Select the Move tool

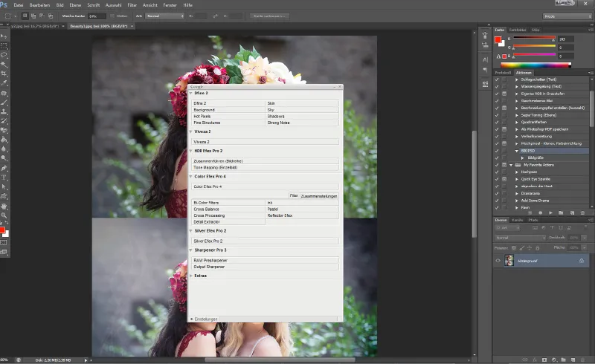coord(4,36)
